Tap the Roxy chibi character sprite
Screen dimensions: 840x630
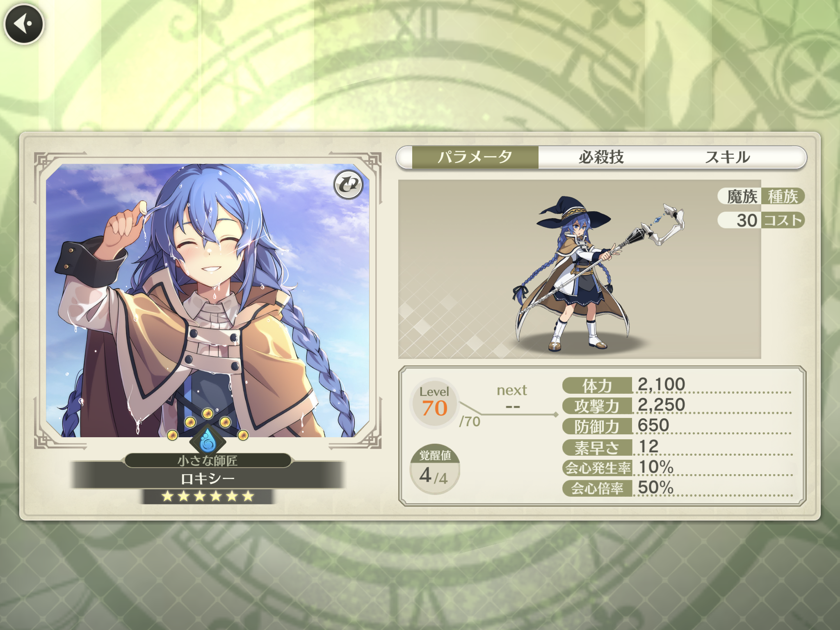pyautogui.click(x=597, y=274)
